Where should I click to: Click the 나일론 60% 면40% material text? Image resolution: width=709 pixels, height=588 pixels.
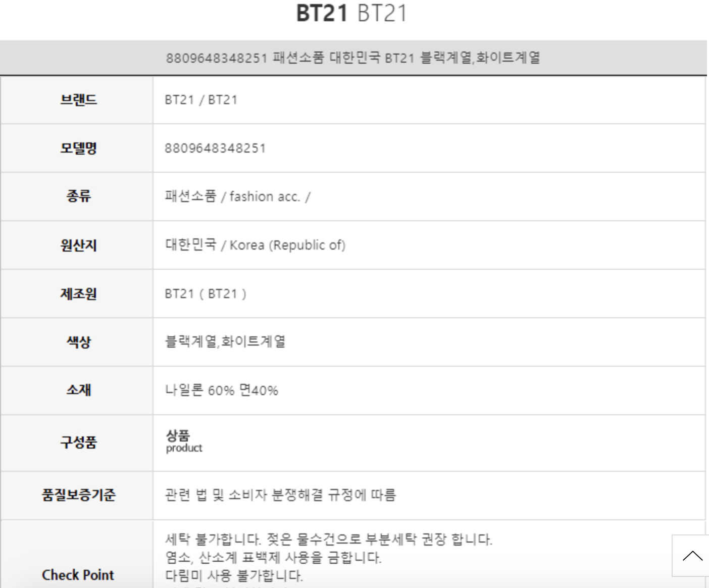click(221, 390)
